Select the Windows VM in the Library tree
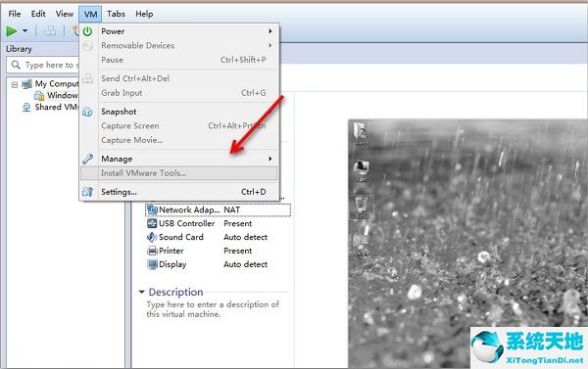 pos(63,96)
